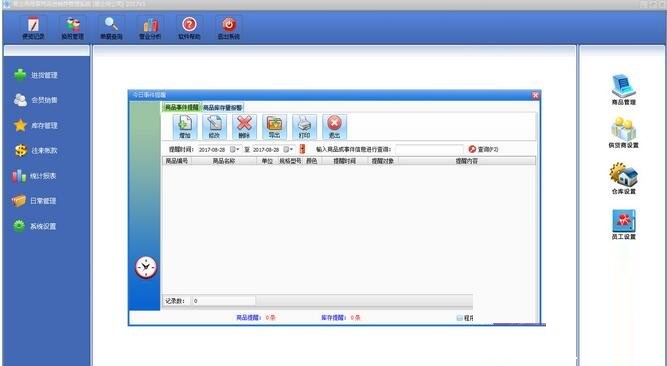
Task: Click the stock reminder count link
Action: click(x=341, y=317)
